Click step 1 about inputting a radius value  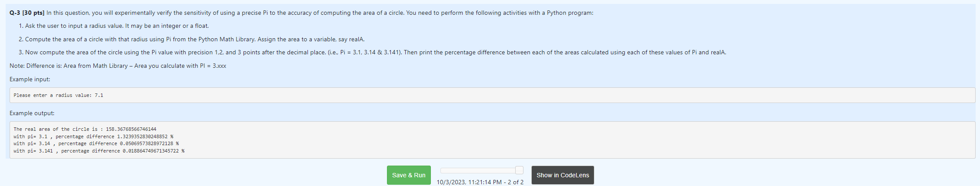(x=113, y=26)
